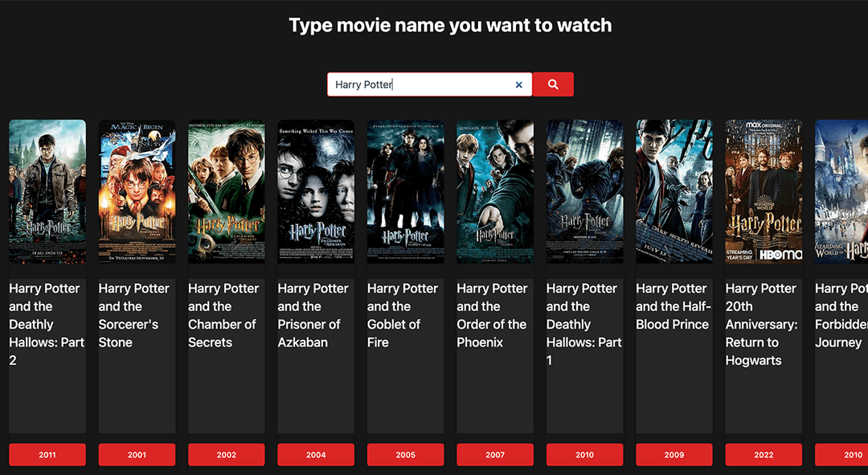Select the Goblet of Fire poster
The image size is (868, 475).
pos(406,191)
